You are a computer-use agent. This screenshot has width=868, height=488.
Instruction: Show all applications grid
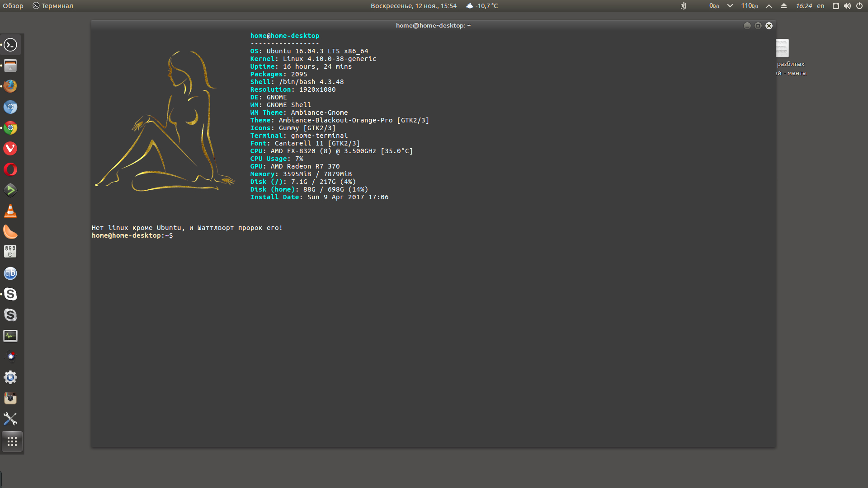[12, 441]
